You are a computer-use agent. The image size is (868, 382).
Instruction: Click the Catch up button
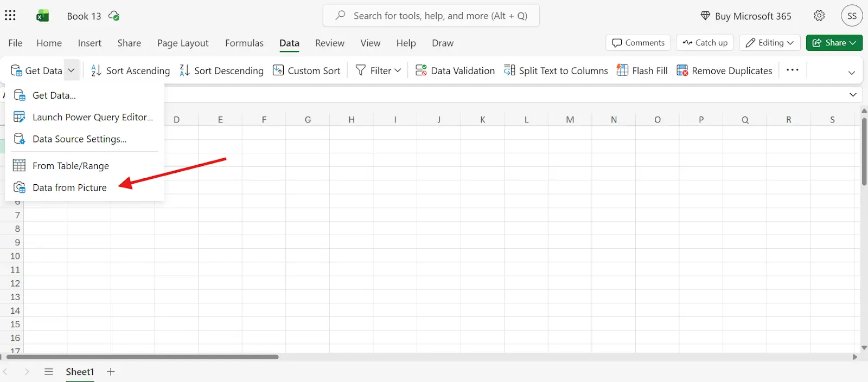[x=705, y=43]
